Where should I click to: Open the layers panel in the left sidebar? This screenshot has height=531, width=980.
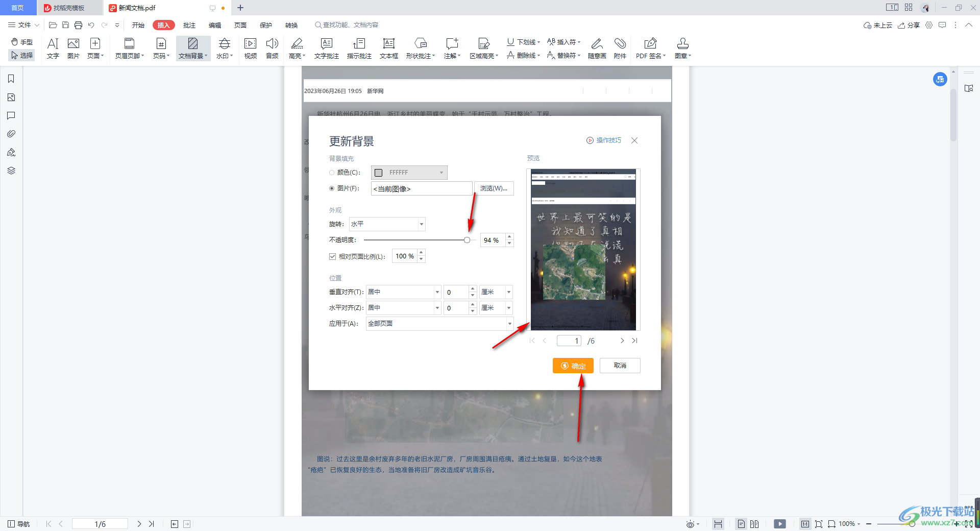pos(11,171)
